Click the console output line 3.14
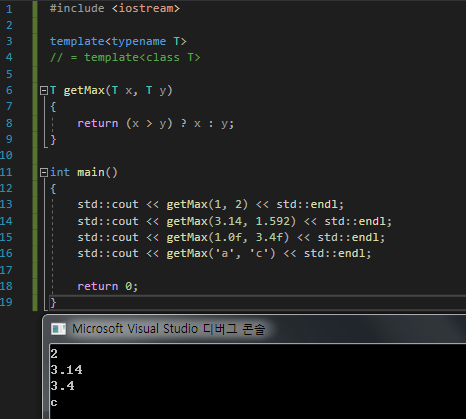Viewport: 466px width, 419px height. click(66, 370)
